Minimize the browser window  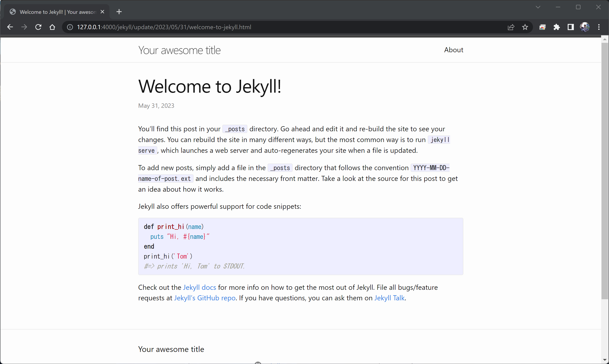[x=558, y=7]
